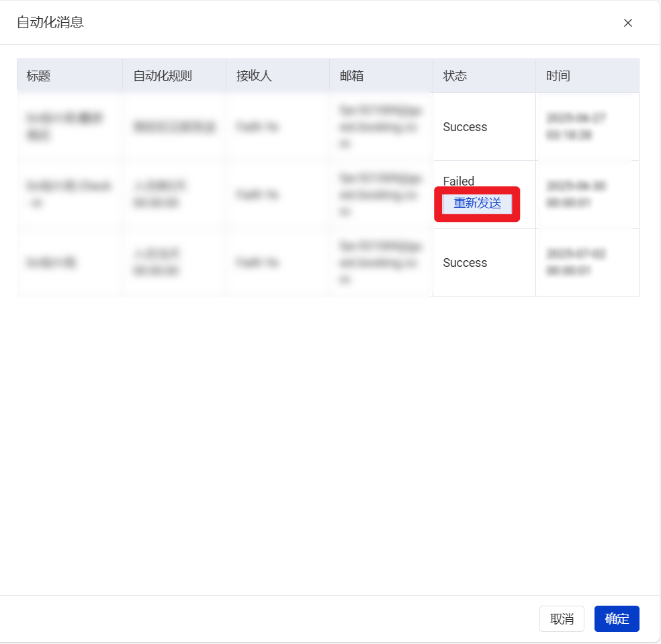Image resolution: width=661 pixels, height=644 pixels.
Task: Click the 时间 column header
Action: [x=558, y=76]
